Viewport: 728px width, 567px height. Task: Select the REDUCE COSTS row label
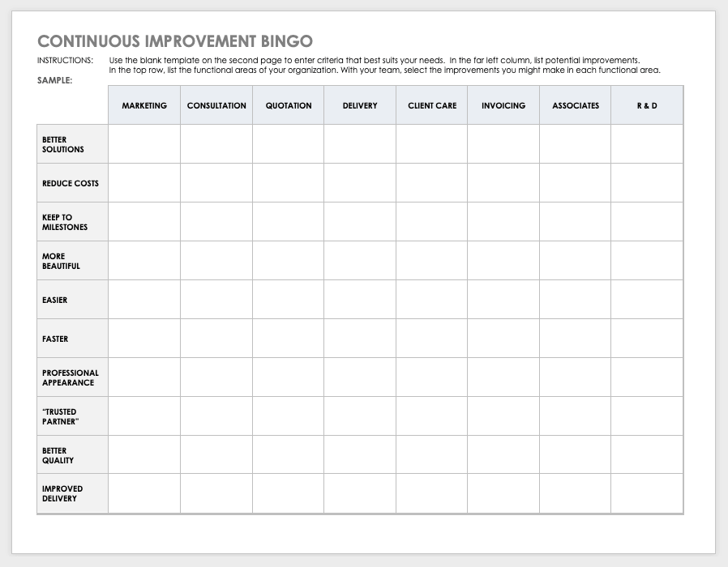[x=71, y=183]
